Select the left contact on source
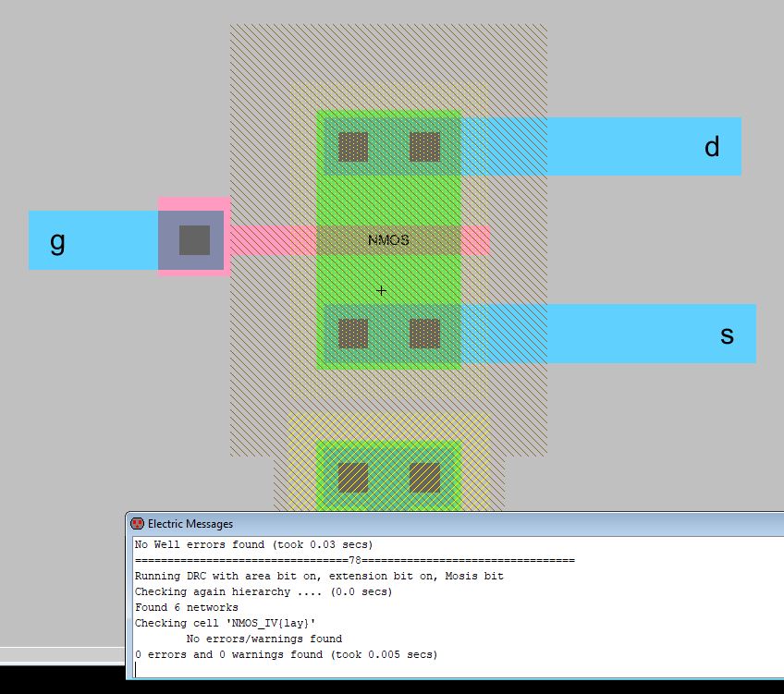This screenshot has width=784, height=694. pos(353,334)
